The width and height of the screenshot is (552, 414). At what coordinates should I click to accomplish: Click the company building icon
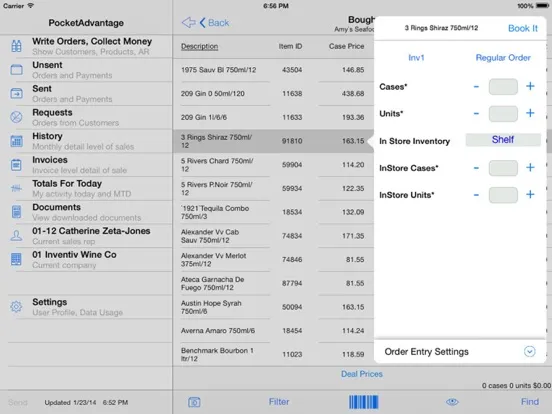coord(16,259)
